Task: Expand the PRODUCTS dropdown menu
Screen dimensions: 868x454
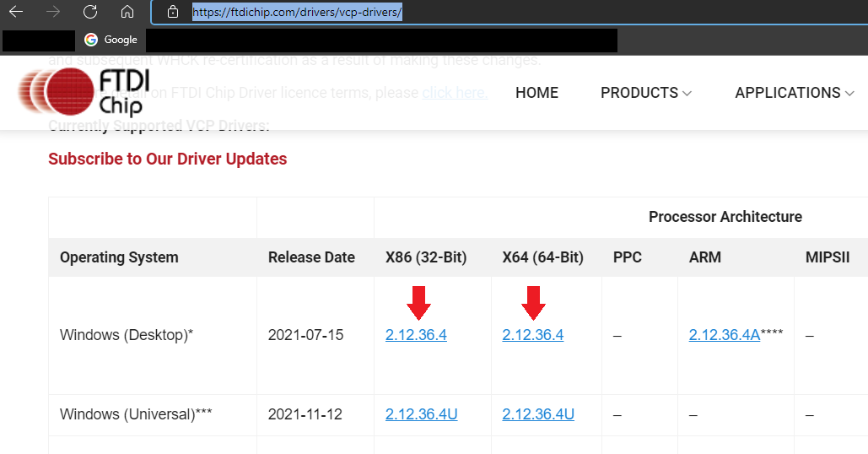Action: point(646,93)
